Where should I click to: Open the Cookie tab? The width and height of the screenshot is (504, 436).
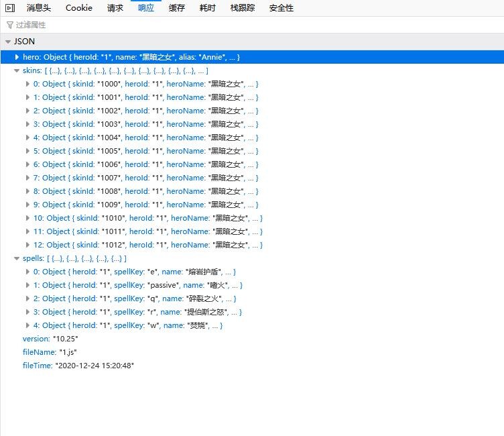tap(78, 8)
